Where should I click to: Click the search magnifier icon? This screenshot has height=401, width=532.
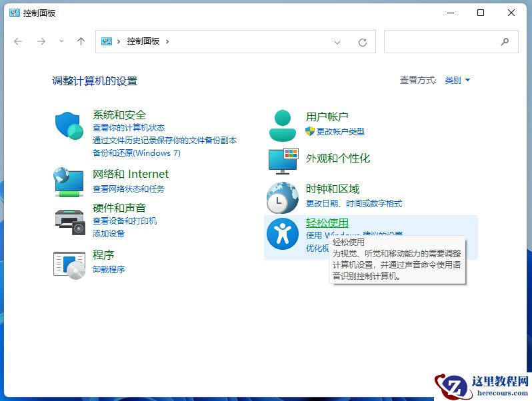tap(505, 42)
